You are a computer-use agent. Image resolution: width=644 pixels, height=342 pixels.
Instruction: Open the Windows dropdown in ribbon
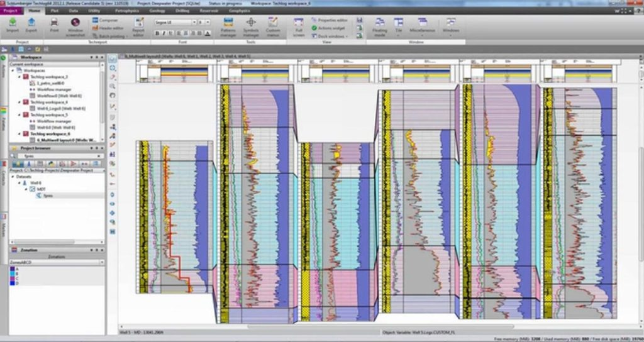(x=450, y=27)
